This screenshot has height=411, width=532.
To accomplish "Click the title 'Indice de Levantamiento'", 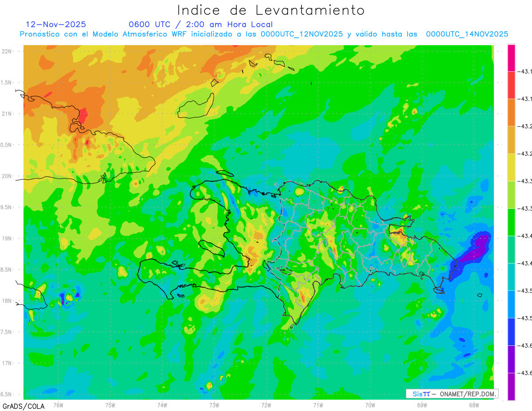I will pyautogui.click(x=270, y=10).
